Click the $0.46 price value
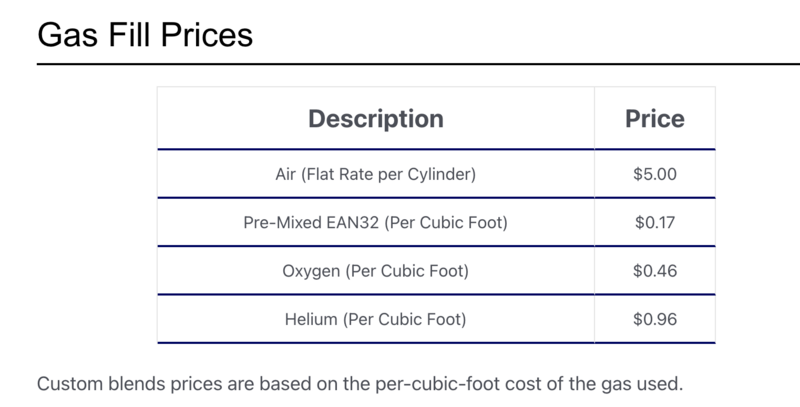Viewport: 800px width, 407px height. [655, 271]
